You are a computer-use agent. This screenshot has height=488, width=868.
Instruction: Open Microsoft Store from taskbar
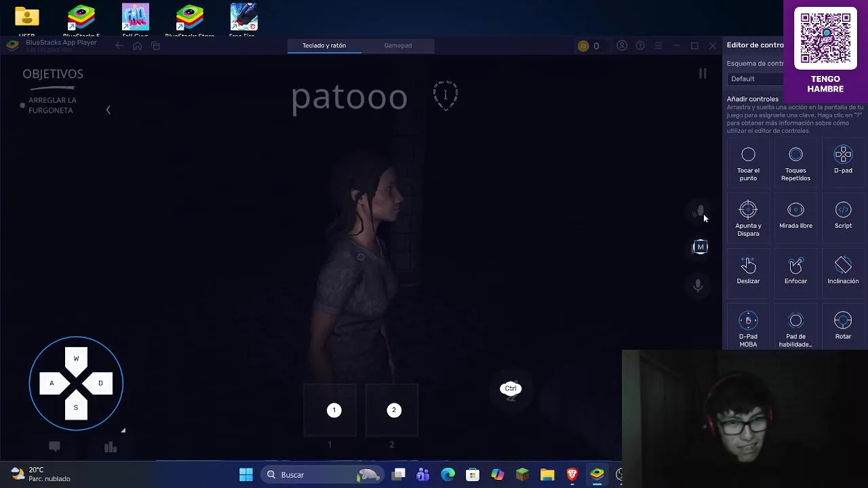tap(473, 474)
